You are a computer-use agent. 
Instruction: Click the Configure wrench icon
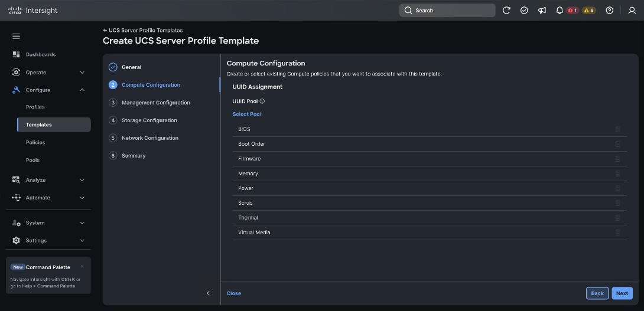(16, 90)
